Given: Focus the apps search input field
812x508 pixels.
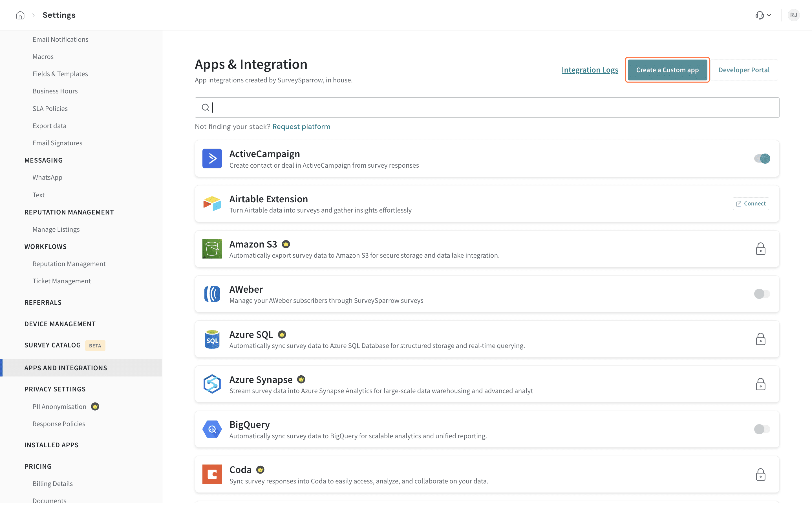Looking at the screenshot, I should (x=487, y=108).
